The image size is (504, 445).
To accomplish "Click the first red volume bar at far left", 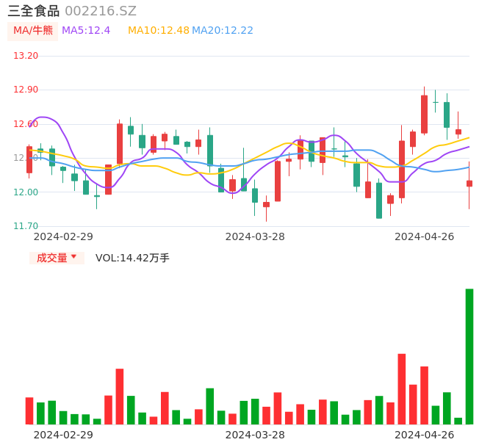I will (29, 410).
